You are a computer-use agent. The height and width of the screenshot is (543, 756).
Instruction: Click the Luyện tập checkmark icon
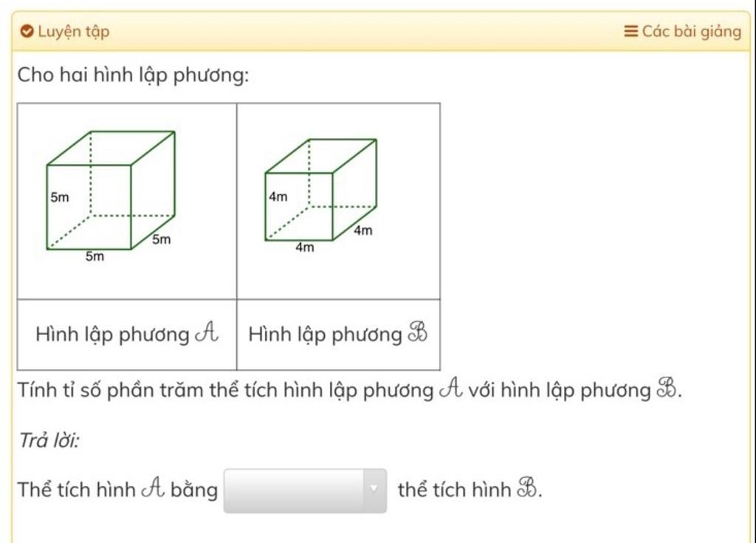[x=27, y=31]
